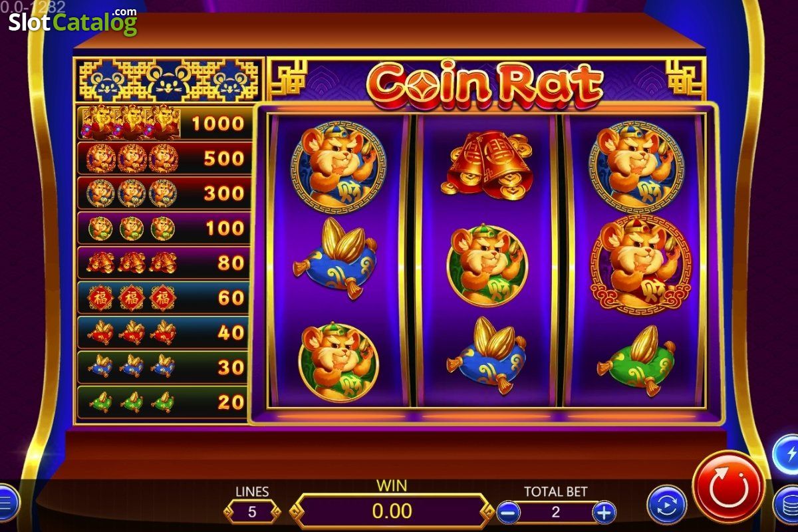Select the 20 payout row with green pouches
The height and width of the screenshot is (532, 798).
pos(164,402)
